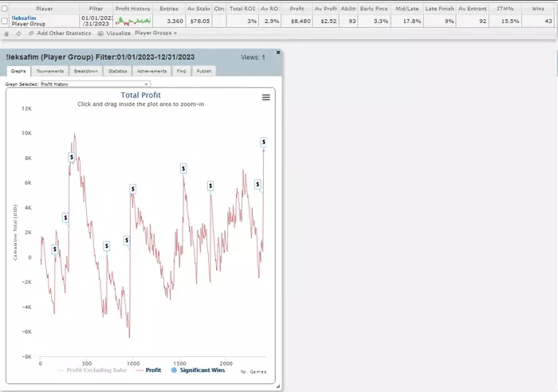Click the topmost dollar marker at chart's right end

pos(263,142)
